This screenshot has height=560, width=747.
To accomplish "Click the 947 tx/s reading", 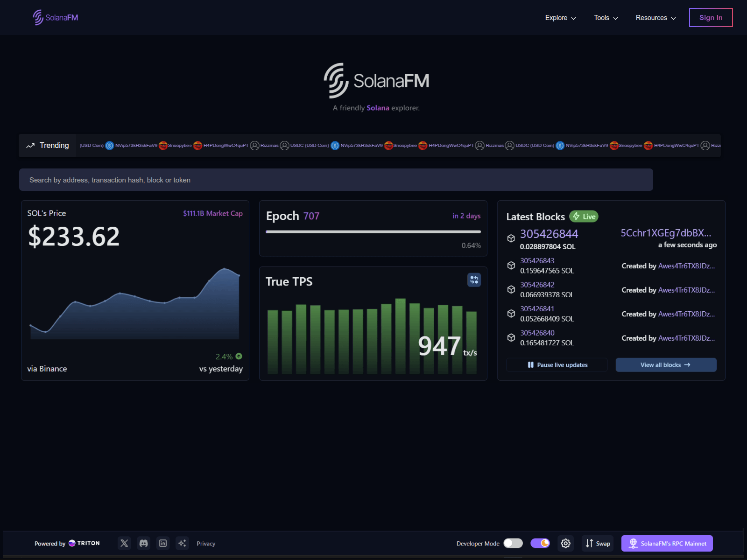I will (447, 346).
